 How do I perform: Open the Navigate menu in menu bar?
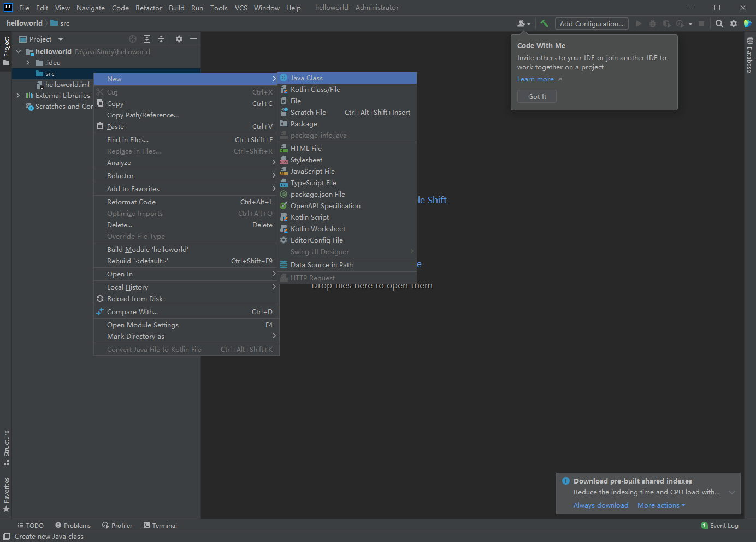click(x=91, y=8)
